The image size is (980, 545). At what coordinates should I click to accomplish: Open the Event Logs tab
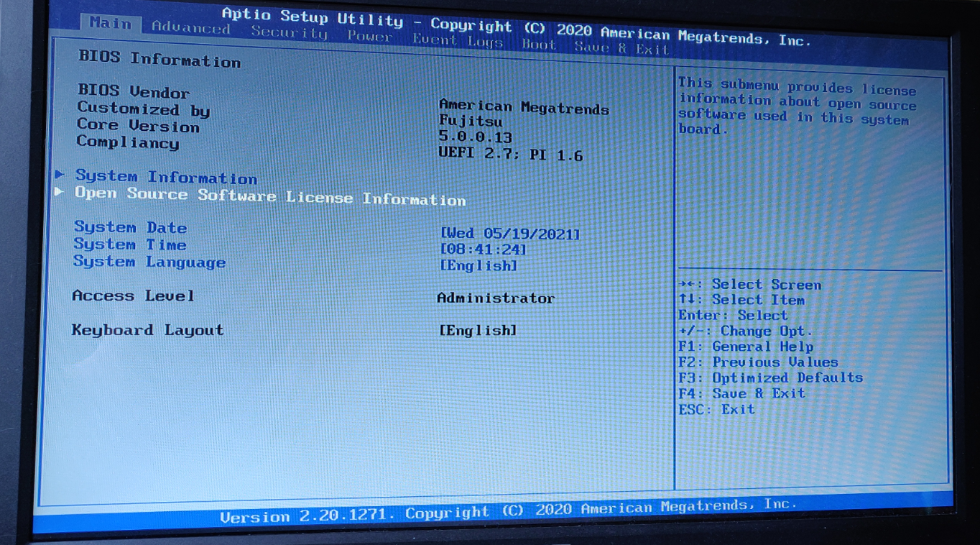[458, 40]
